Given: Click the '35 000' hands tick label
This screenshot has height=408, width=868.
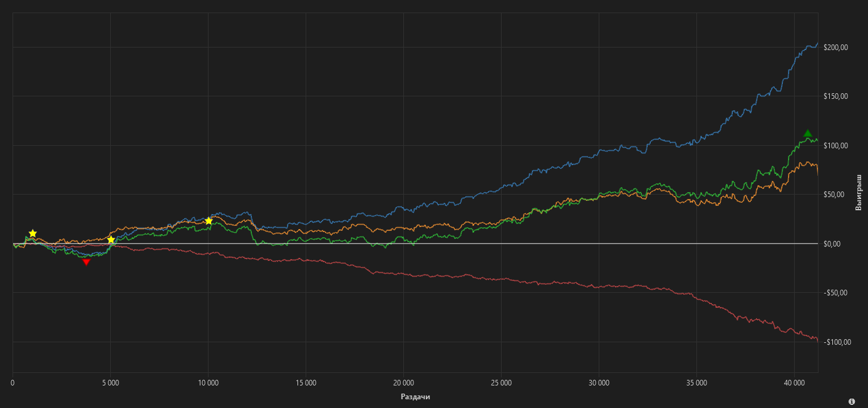Looking at the screenshot, I should coord(696,382).
